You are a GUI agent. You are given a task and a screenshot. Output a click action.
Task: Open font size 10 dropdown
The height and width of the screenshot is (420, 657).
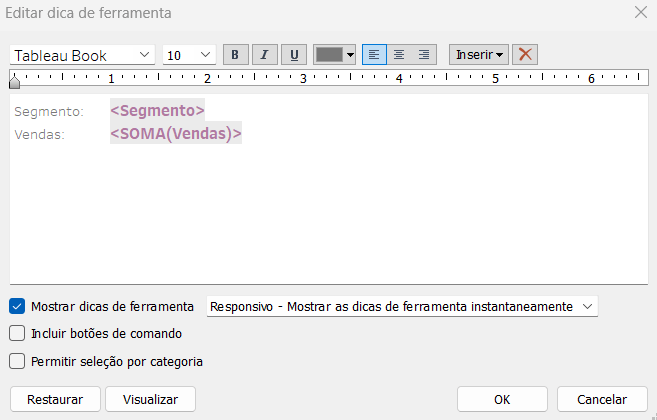189,55
